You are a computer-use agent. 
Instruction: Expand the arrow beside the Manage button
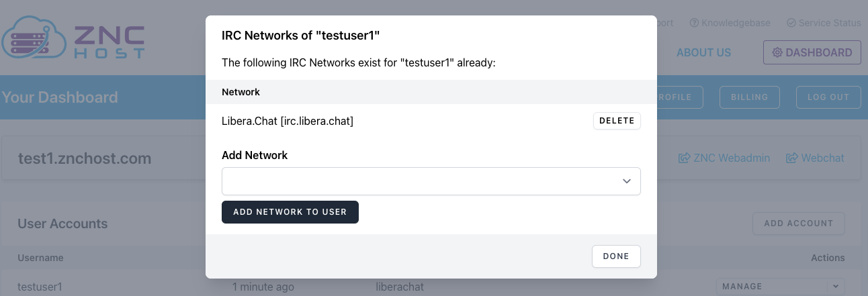pyautogui.click(x=836, y=287)
